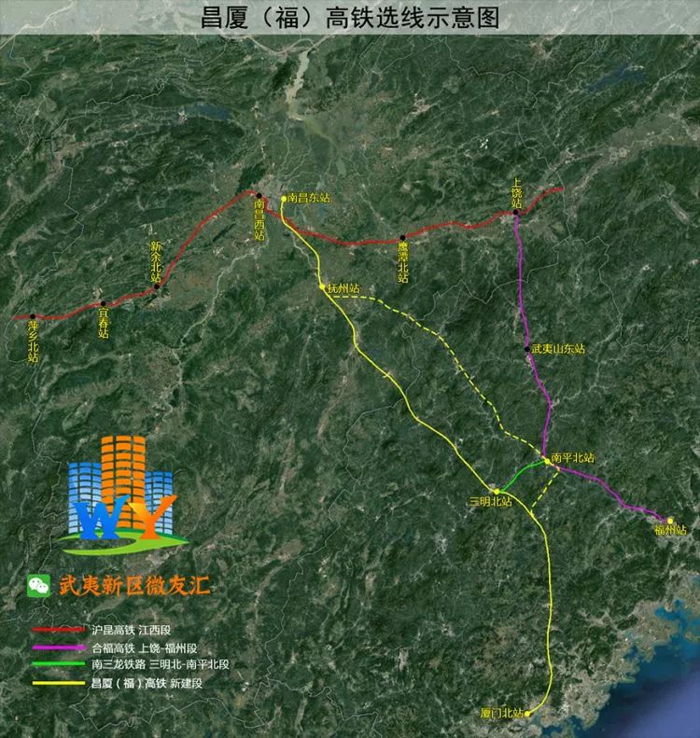Click legend text 沪昆高铁 江西段

click(132, 630)
